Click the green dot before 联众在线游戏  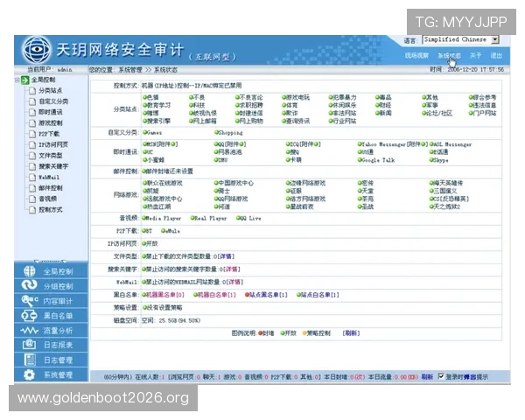click(145, 183)
